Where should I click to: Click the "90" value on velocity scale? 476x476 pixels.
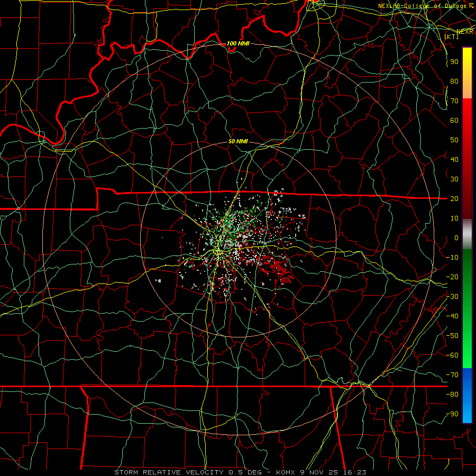tap(454, 62)
